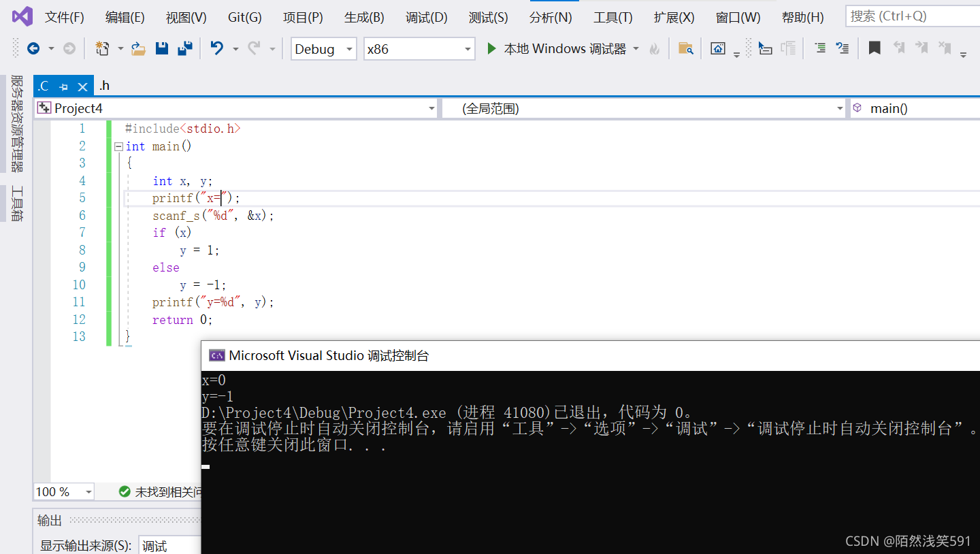Open the 全局范围 scope dropdown
This screenshot has height=554, width=980.
[x=644, y=108]
